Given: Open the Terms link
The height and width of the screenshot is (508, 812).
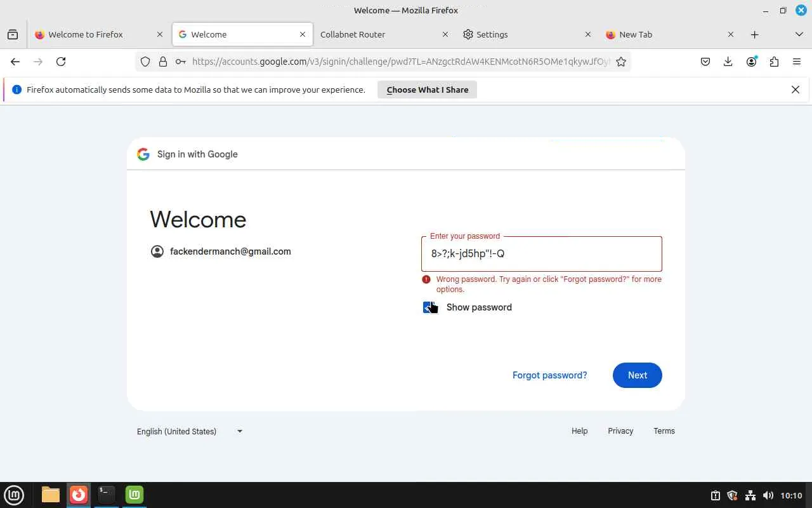Looking at the screenshot, I should tap(664, 431).
